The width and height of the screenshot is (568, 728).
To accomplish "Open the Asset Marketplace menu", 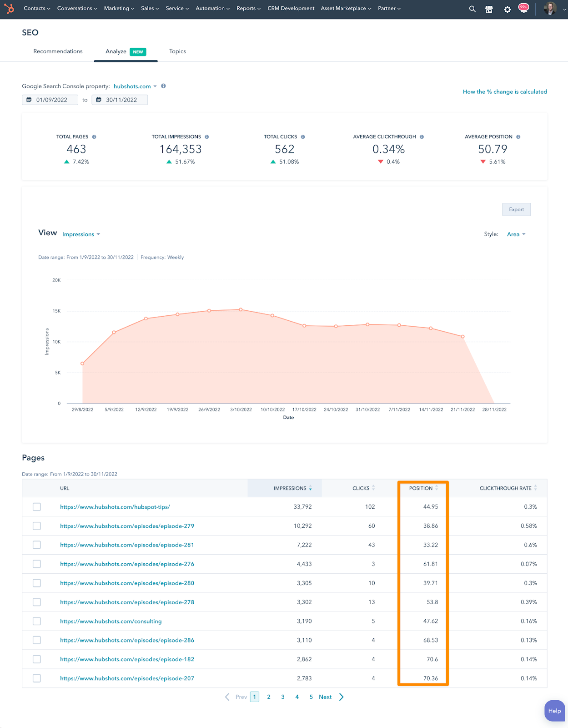I will pyautogui.click(x=346, y=9).
